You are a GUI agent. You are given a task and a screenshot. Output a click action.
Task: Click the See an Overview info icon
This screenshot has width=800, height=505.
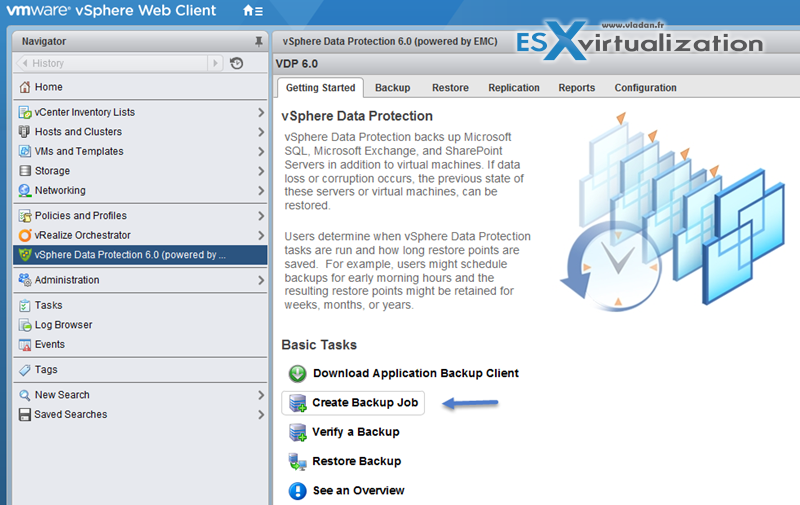(297, 491)
